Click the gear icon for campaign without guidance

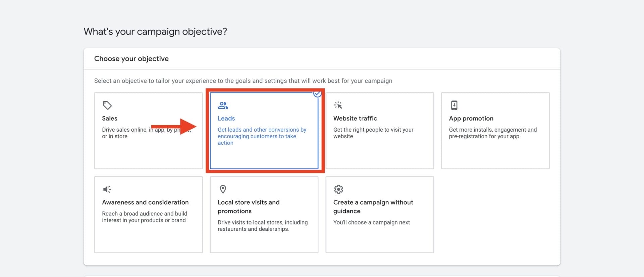coord(338,189)
